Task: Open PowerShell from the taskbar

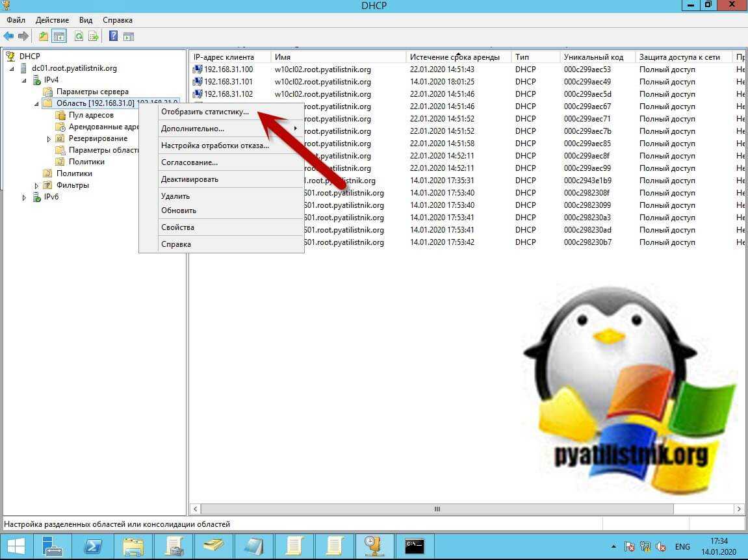Action: pos(92,546)
